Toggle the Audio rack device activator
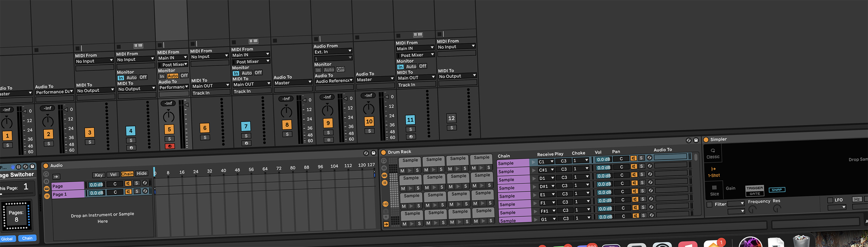Viewport: 868px width, 247px height. click(46, 166)
